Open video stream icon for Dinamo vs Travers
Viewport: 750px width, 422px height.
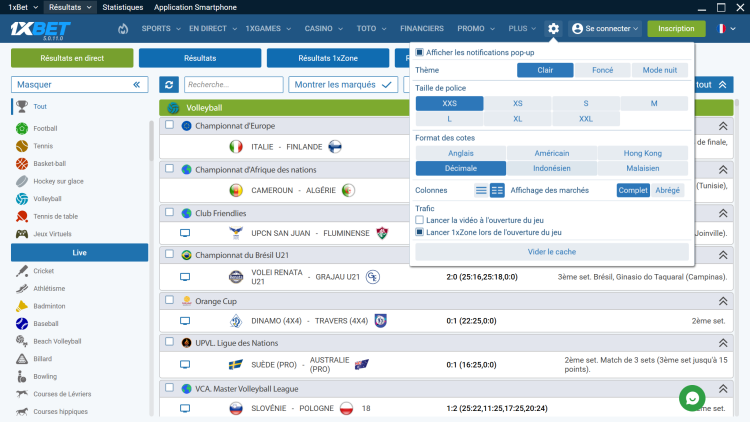point(185,321)
